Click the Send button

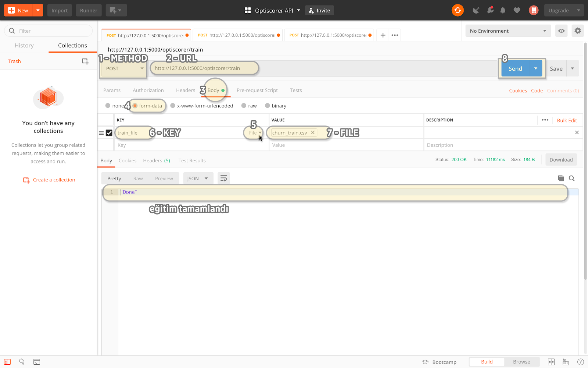click(x=515, y=68)
